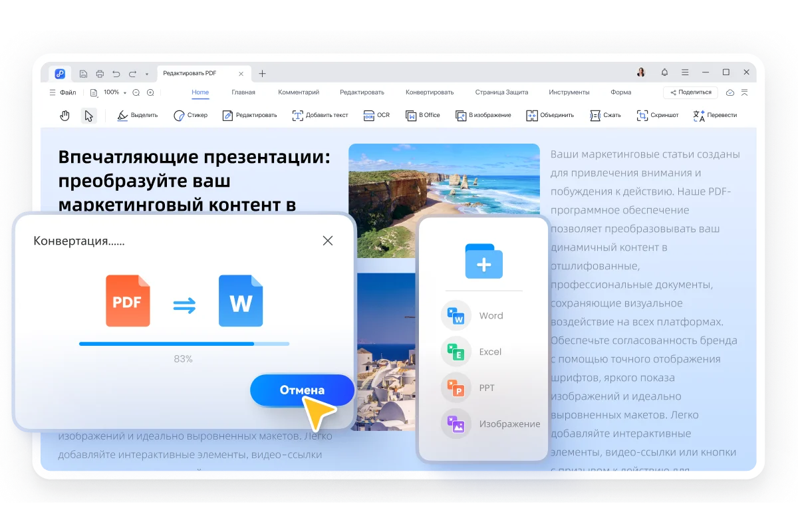Select the Скриншот tool
Image resolution: width=798 pixels, height=532 pixels.
pos(654,114)
